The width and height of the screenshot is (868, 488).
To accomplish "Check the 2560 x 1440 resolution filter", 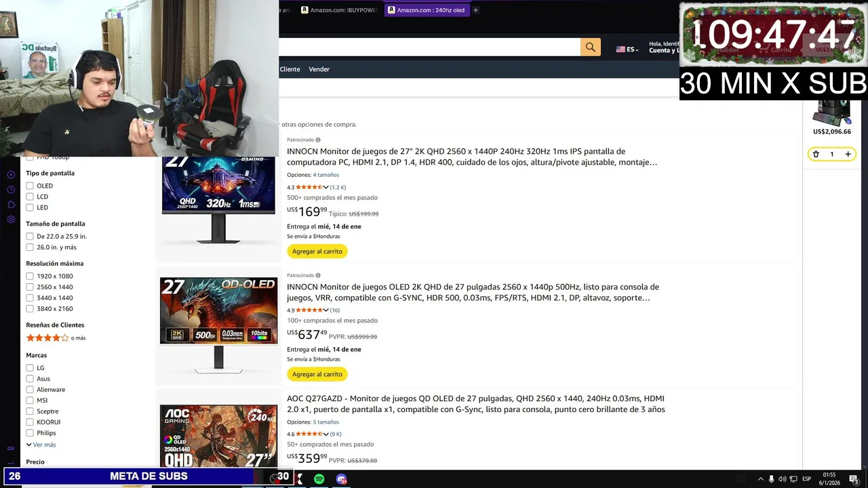I will (30, 287).
